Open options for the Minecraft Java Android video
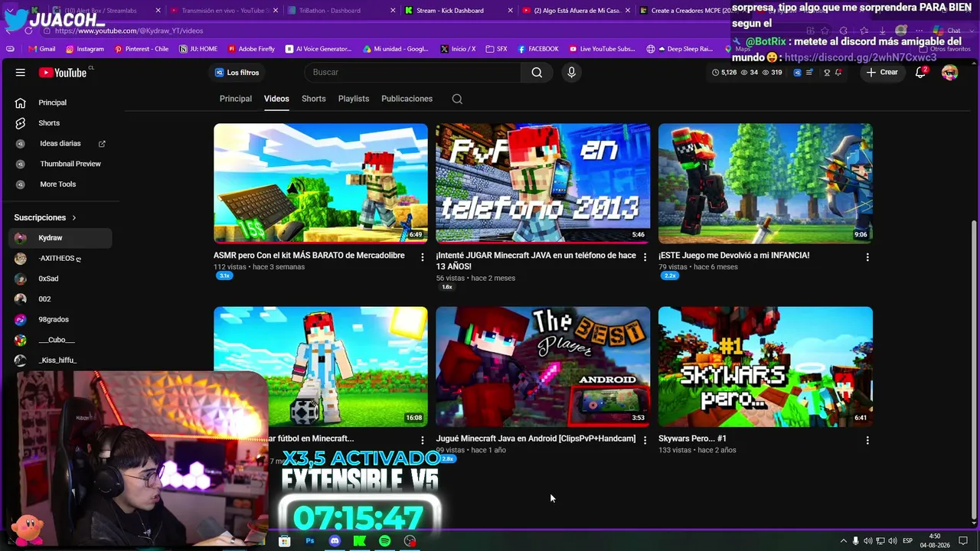 click(645, 440)
